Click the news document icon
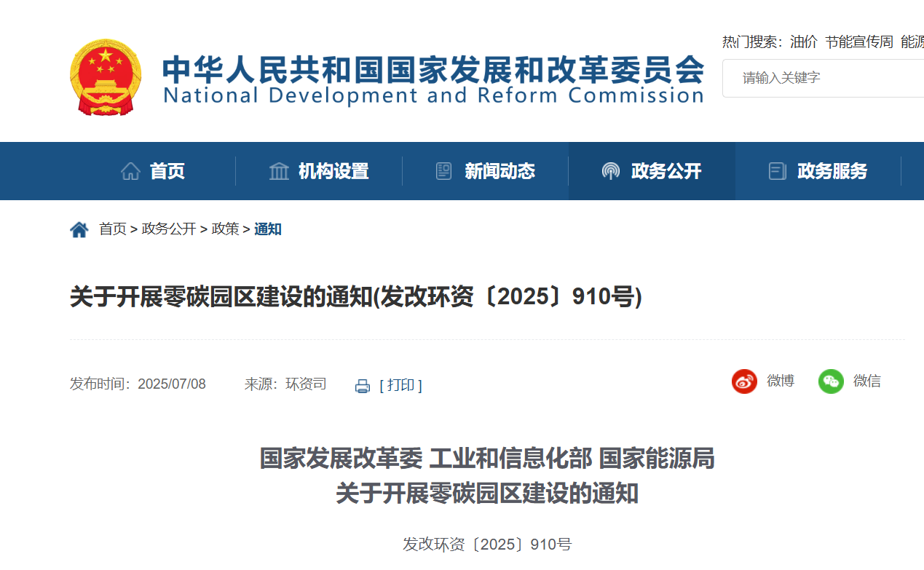 pos(444,171)
